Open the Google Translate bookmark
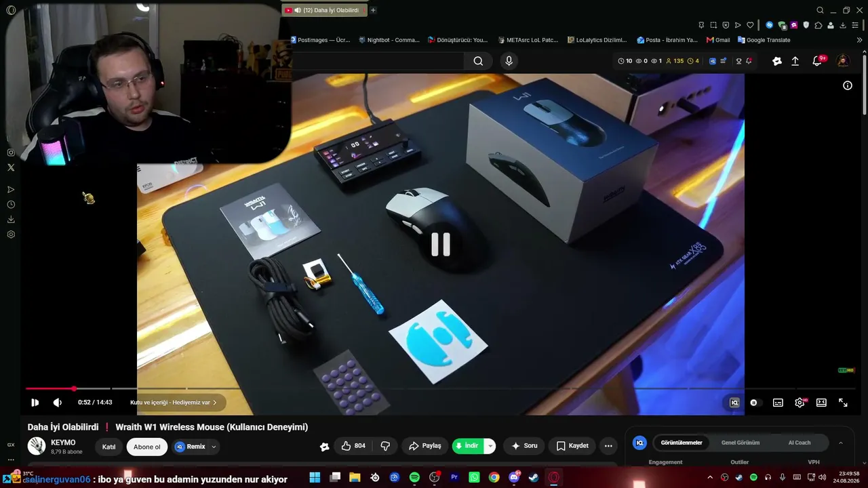 (x=764, y=40)
